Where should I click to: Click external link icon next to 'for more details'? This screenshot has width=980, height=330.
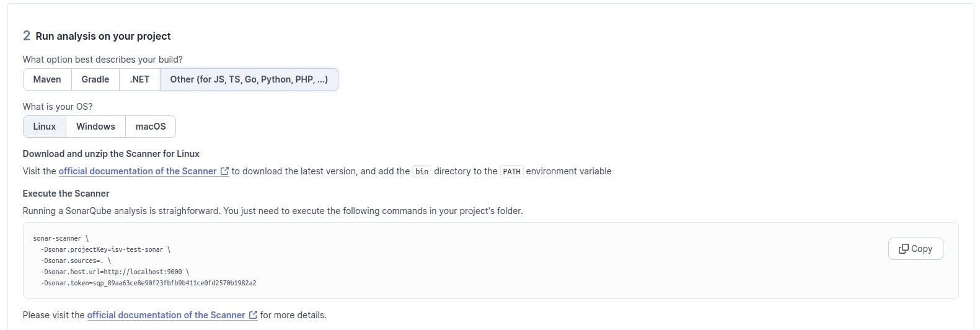(x=253, y=315)
